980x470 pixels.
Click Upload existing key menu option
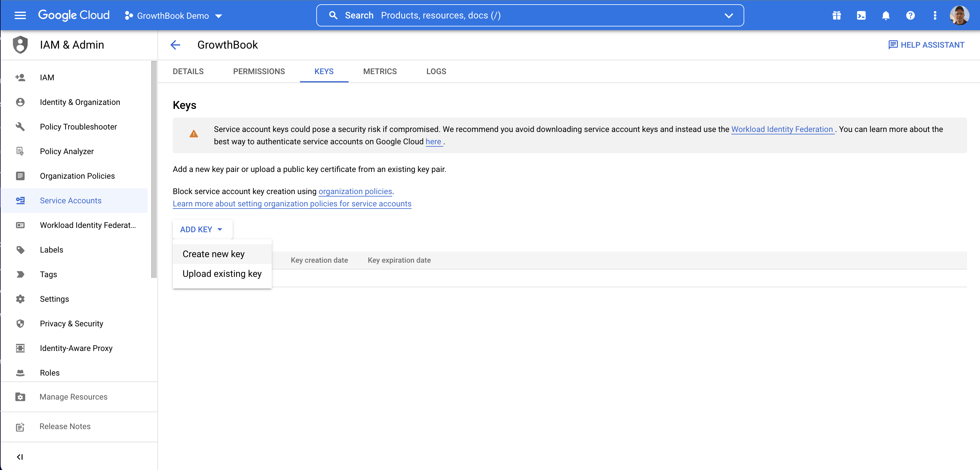(222, 273)
